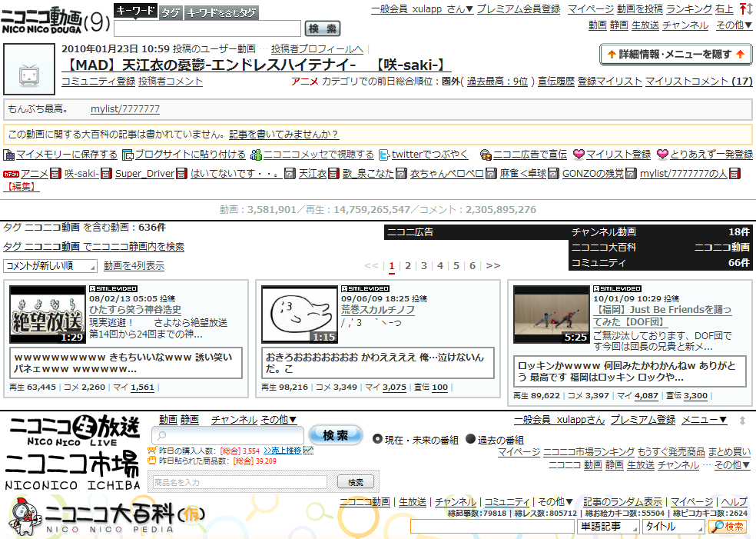
Task: Select the 過去の番組 radio button
Action: 470,439
